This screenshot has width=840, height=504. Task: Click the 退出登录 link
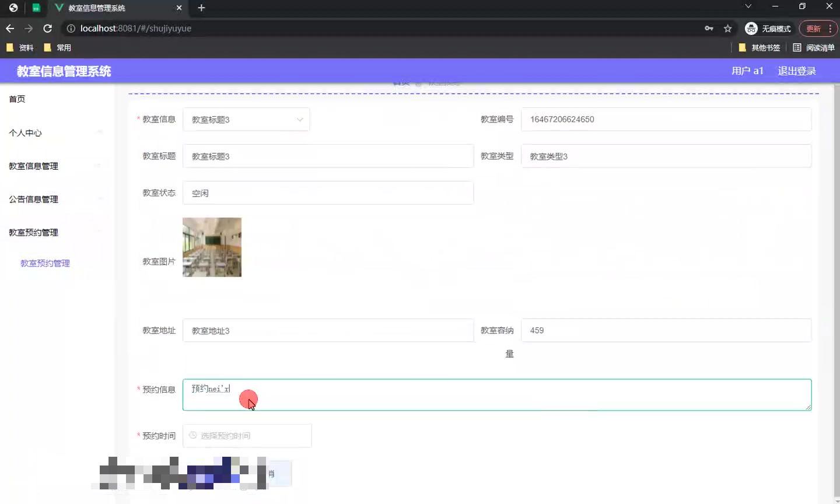pyautogui.click(x=797, y=71)
